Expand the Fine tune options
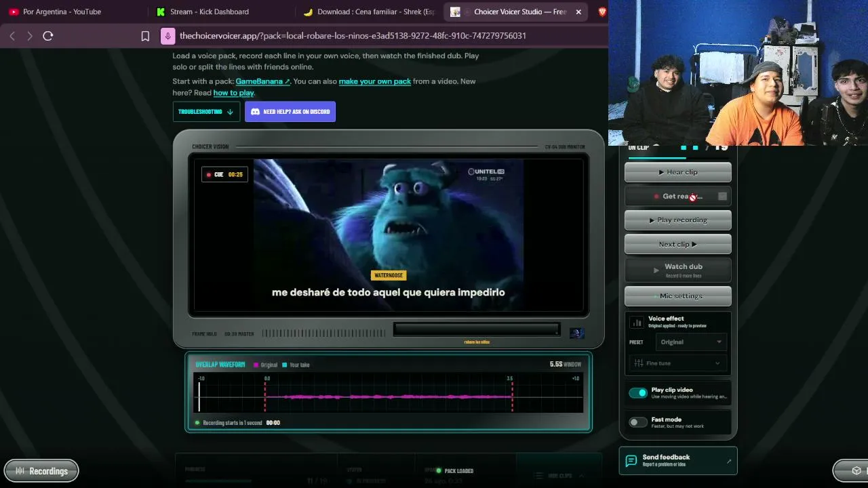 tap(678, 363)
